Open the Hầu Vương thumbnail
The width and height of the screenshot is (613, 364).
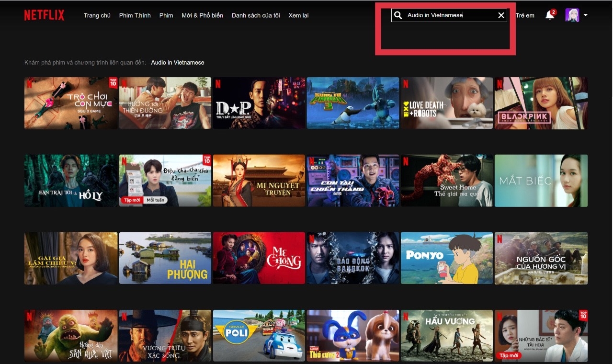pyautogui.click(x=447, y=336)
